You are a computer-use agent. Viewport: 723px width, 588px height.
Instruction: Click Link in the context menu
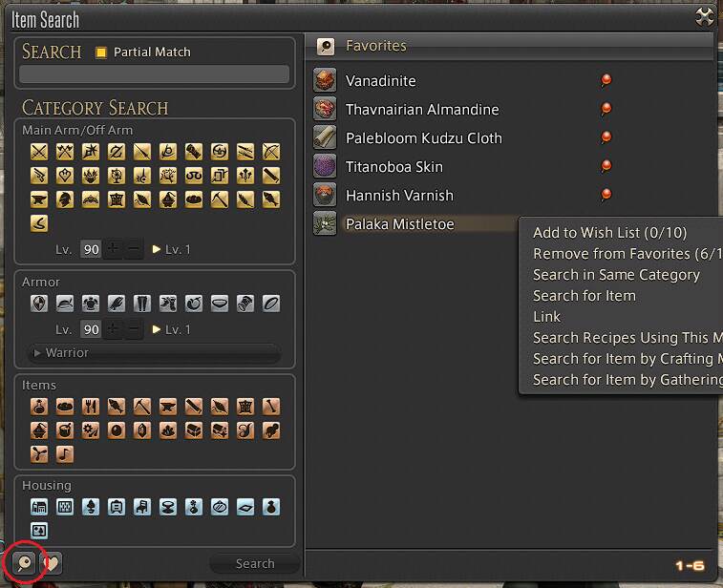point(547,317)
